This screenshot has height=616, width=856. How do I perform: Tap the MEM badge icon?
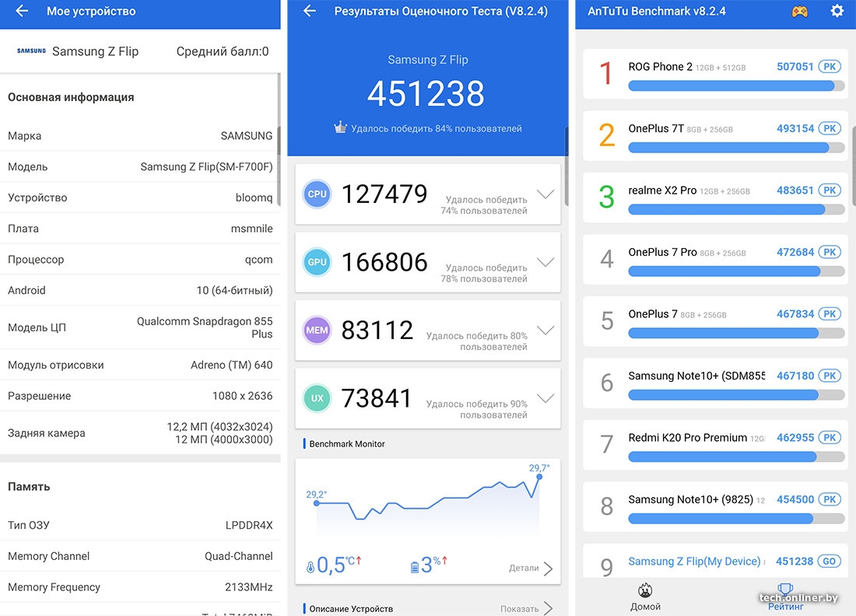[x=317, y=330]
